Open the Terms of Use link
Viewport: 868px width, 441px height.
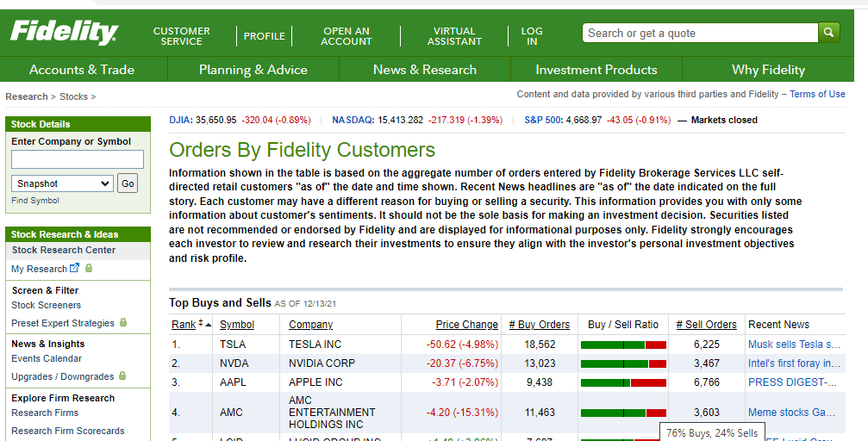(817, 95)
